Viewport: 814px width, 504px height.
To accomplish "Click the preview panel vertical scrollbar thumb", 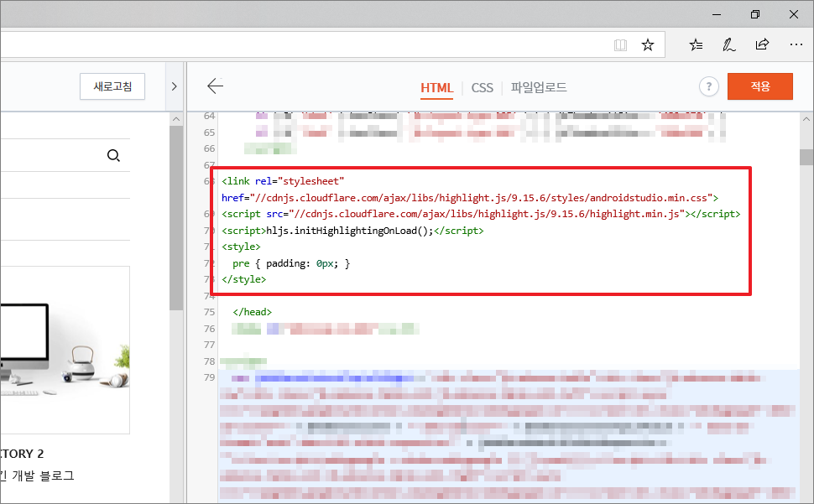I will click(x=176, y=218).
